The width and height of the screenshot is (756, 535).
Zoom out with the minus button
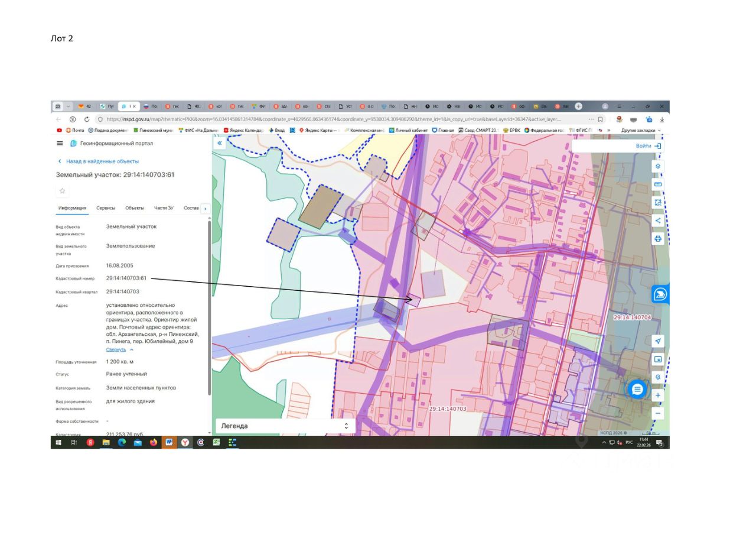[658, 413]
